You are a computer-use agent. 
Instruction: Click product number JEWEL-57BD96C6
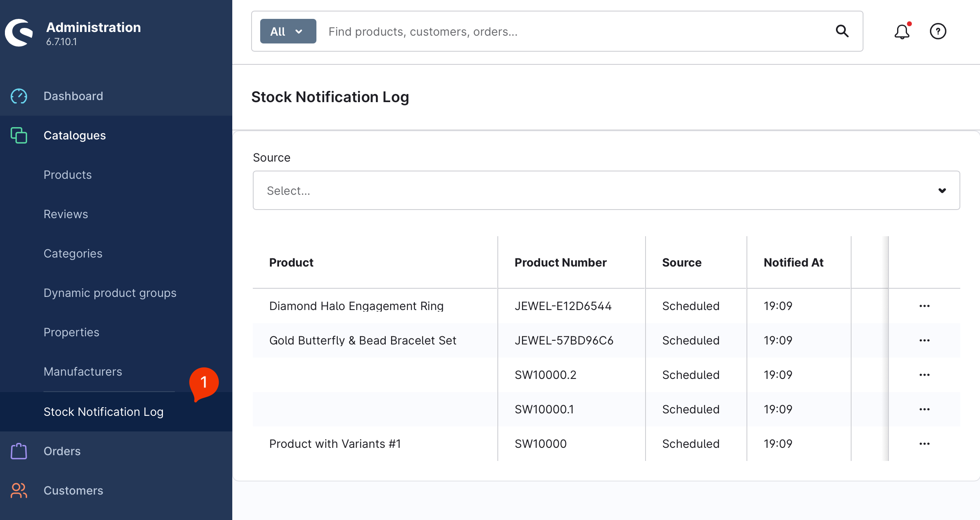pyautogui.click(x=564, y=340)
